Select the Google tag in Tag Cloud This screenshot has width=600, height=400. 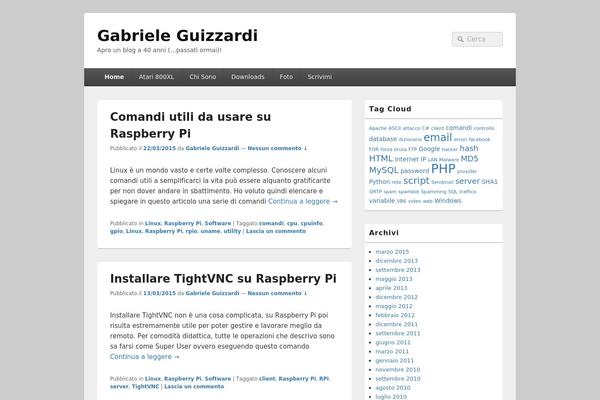click(429, 149)
